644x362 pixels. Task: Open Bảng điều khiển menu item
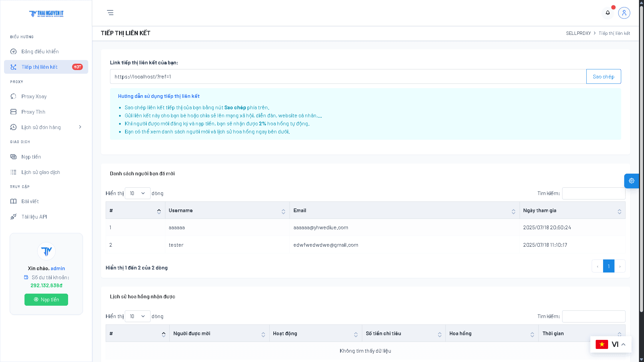46,51
